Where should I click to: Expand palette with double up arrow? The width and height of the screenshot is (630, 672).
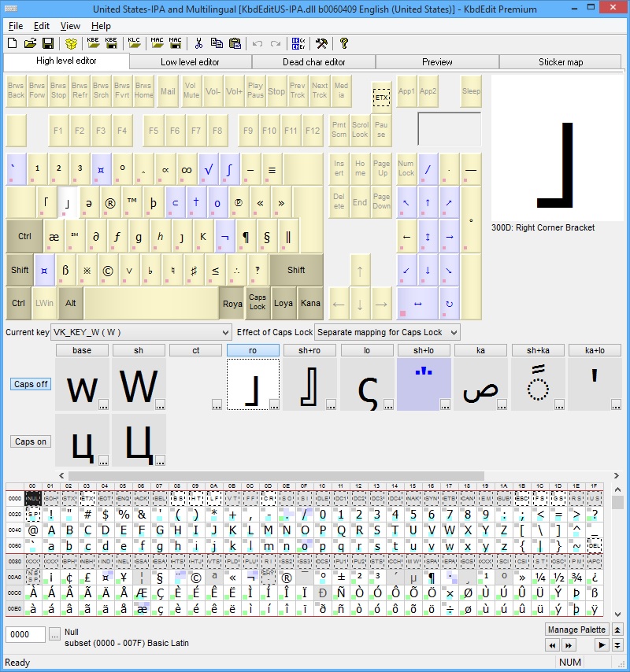[x=617, y=630]
